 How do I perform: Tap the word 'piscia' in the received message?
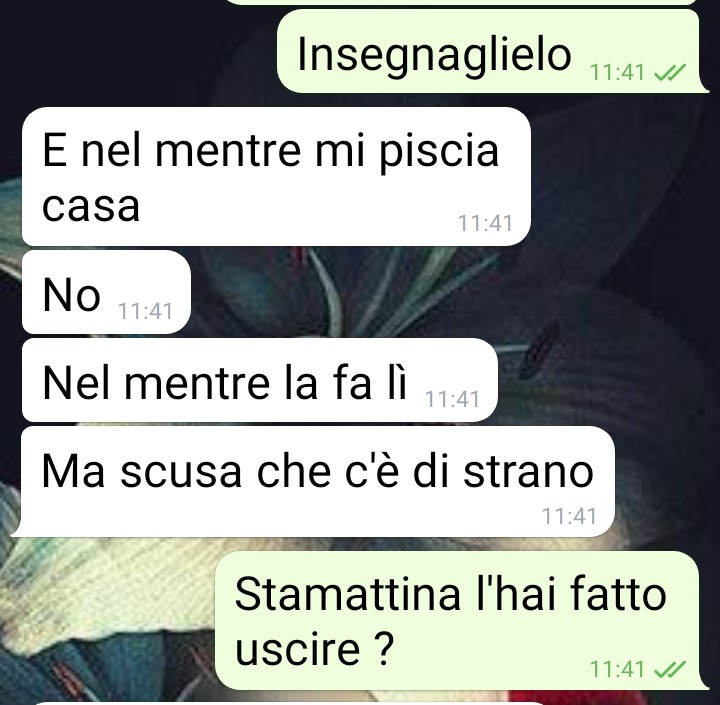click(439, 152)
